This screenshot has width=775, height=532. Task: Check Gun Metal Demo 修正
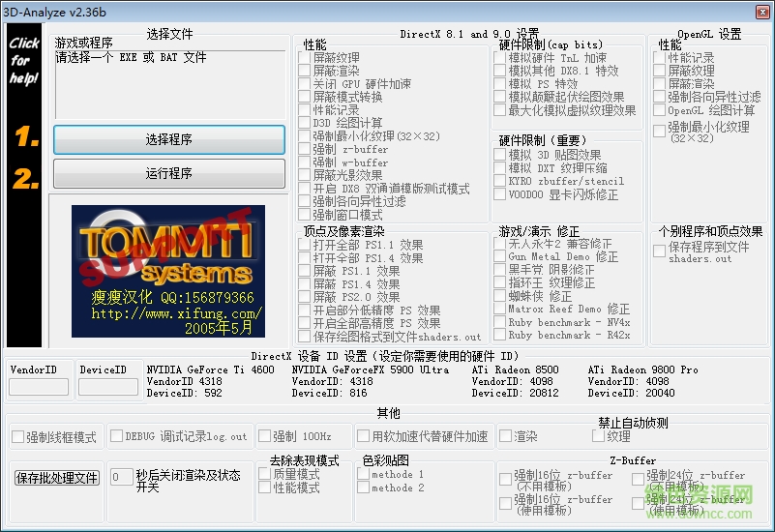499,256
